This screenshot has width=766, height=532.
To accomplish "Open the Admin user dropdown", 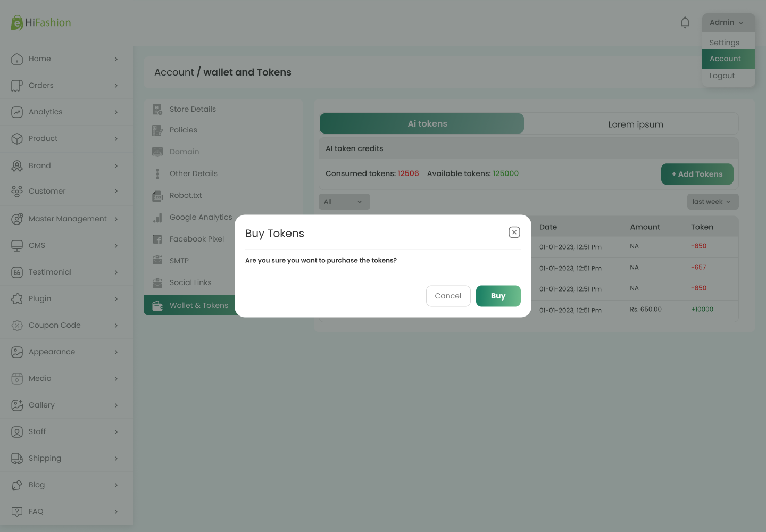I will 728,22.
